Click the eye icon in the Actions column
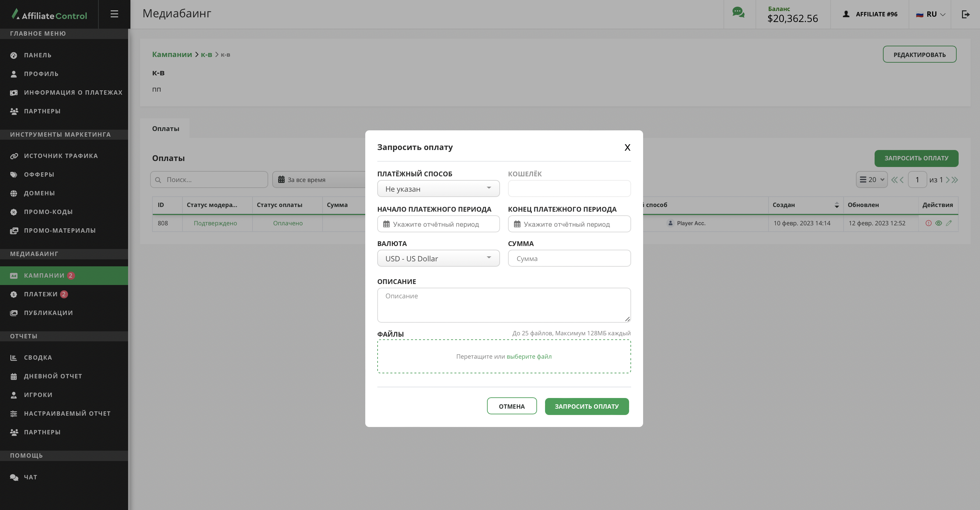The width and height of the screenshot is (980, 510). (x=939, y=223)
